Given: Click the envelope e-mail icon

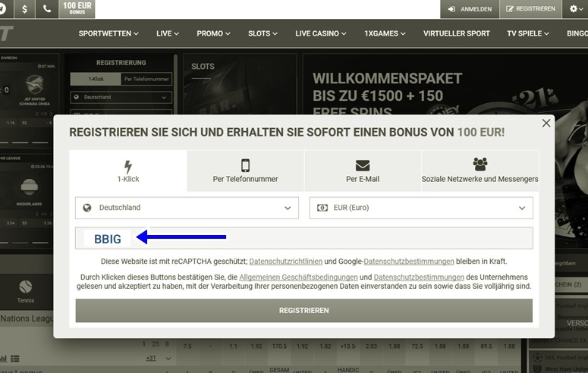Looking at the screenshot, I should point(363,165).
